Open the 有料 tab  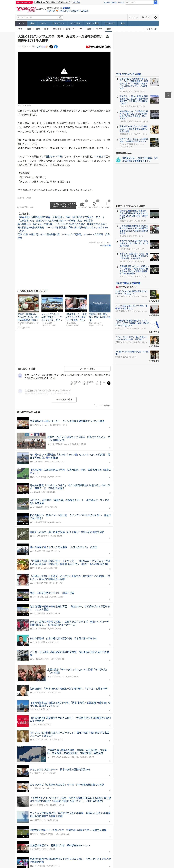click(x=123, y=24)
